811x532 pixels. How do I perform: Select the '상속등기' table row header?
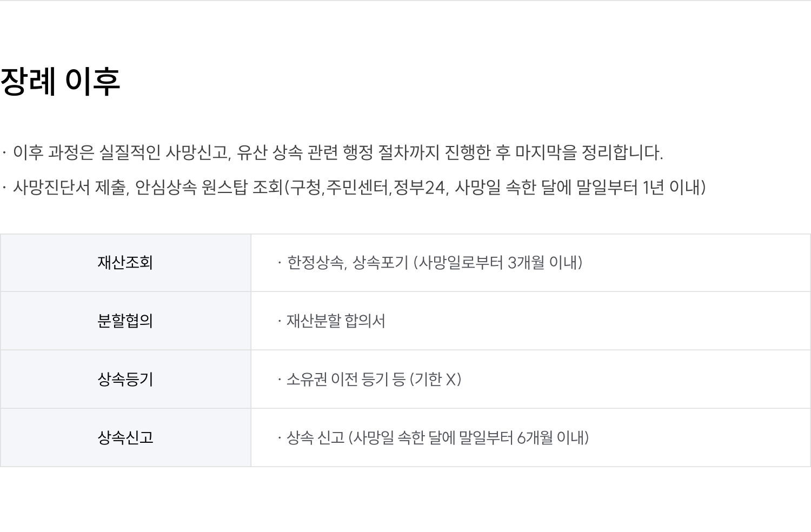(x=125, y=380)
